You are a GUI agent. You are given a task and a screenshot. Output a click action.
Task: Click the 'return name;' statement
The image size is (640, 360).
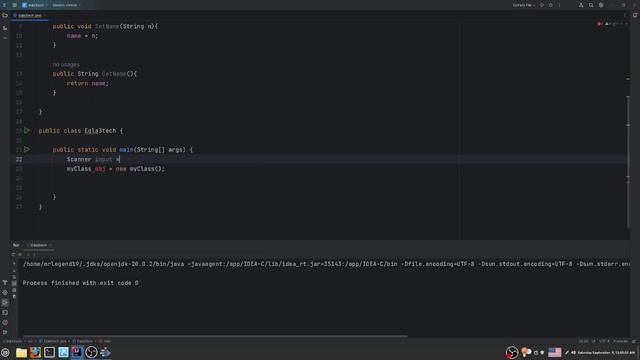(x=87, y=83)
